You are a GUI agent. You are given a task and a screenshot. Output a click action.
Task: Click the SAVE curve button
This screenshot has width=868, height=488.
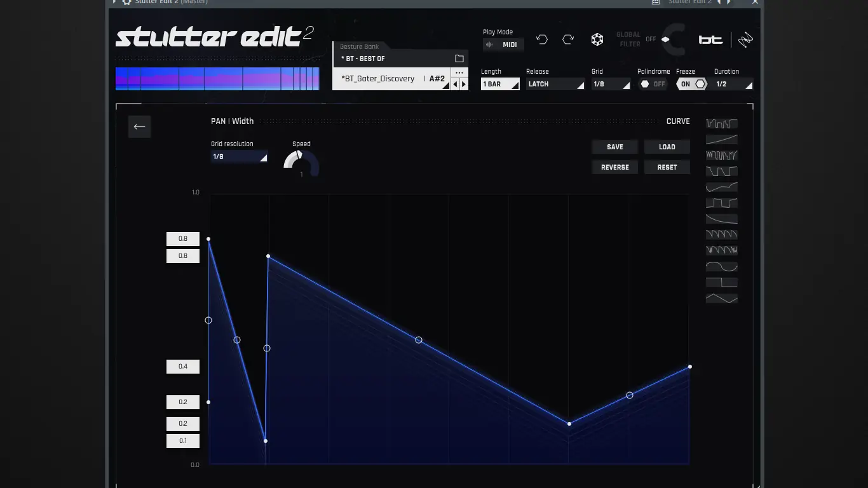615,147
